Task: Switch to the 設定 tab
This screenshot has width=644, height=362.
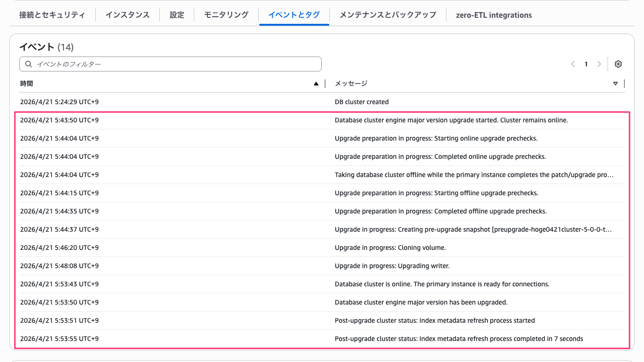Action: coord(177,14)
